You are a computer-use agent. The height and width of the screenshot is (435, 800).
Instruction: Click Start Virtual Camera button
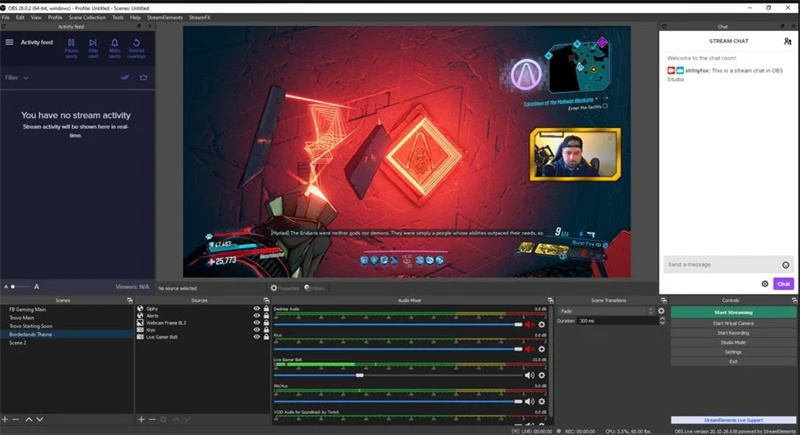[733, 323]
